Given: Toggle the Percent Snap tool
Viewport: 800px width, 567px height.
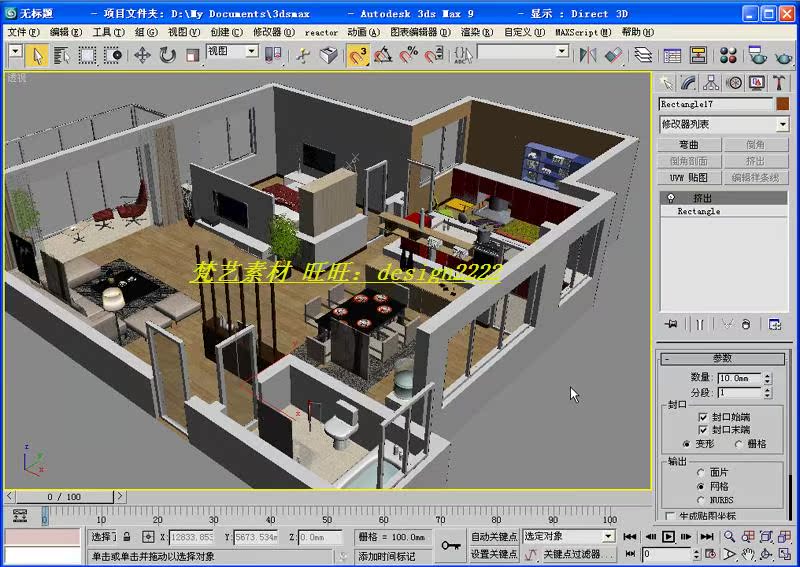Looking at the screenshot, I should coord(409,55).
